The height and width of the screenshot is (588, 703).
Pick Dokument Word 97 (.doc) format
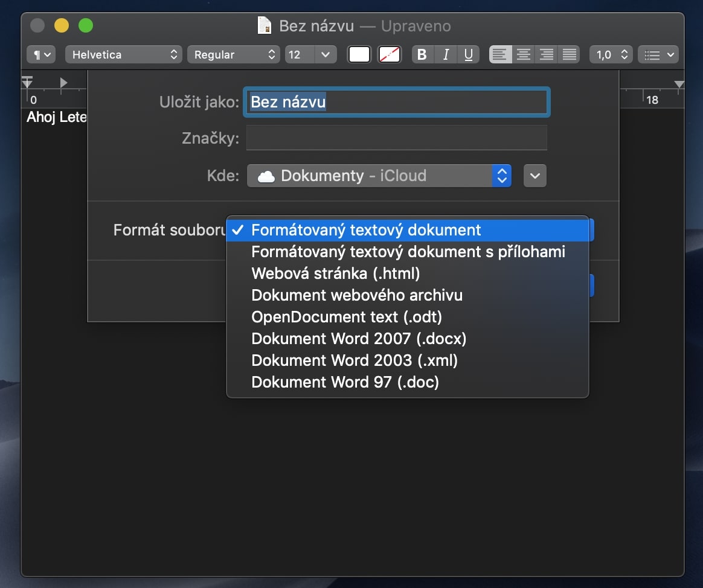345,382
